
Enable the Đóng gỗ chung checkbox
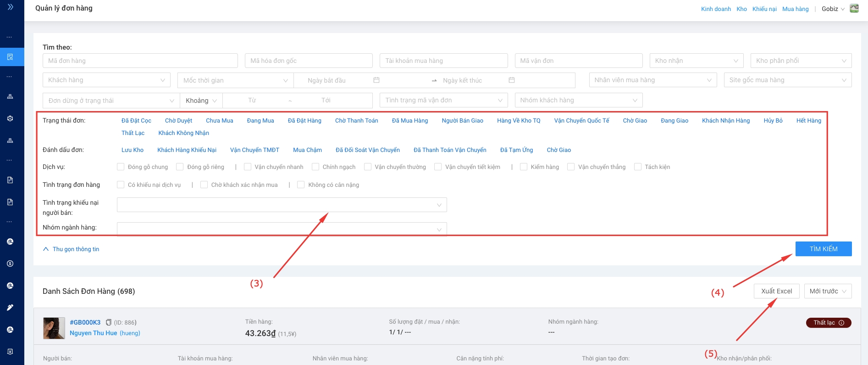point(121,167)
